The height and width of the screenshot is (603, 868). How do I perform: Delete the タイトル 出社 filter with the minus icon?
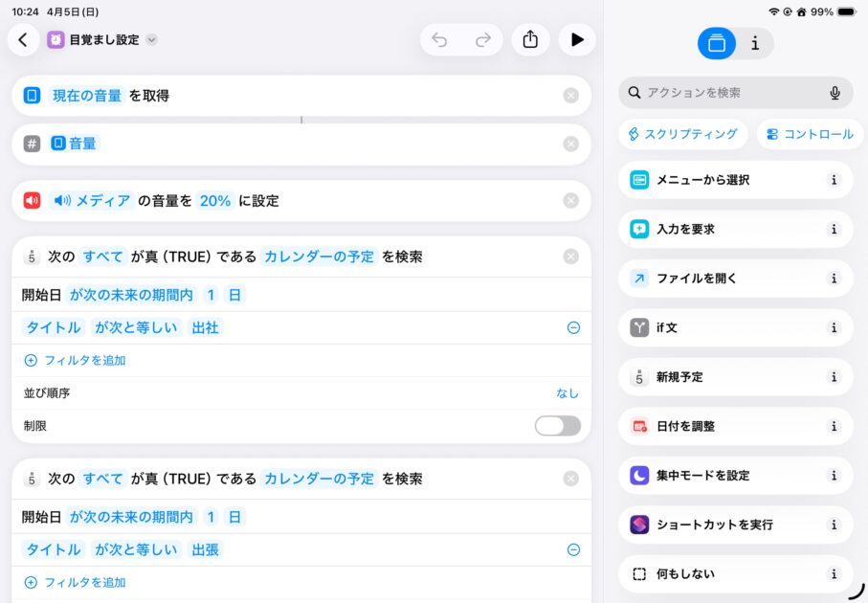pyautogui.click(x=573, y=327)
